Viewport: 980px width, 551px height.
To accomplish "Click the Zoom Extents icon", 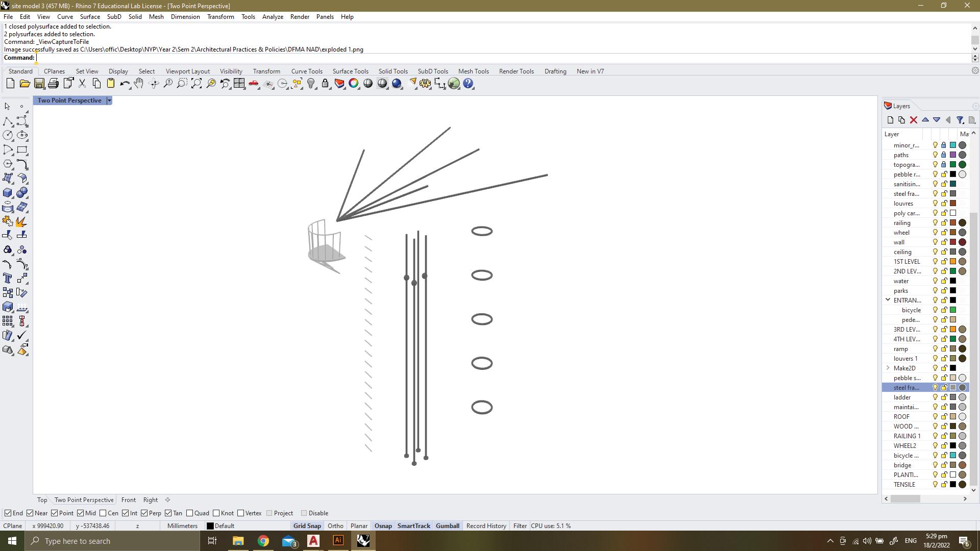I will point(197,84).
